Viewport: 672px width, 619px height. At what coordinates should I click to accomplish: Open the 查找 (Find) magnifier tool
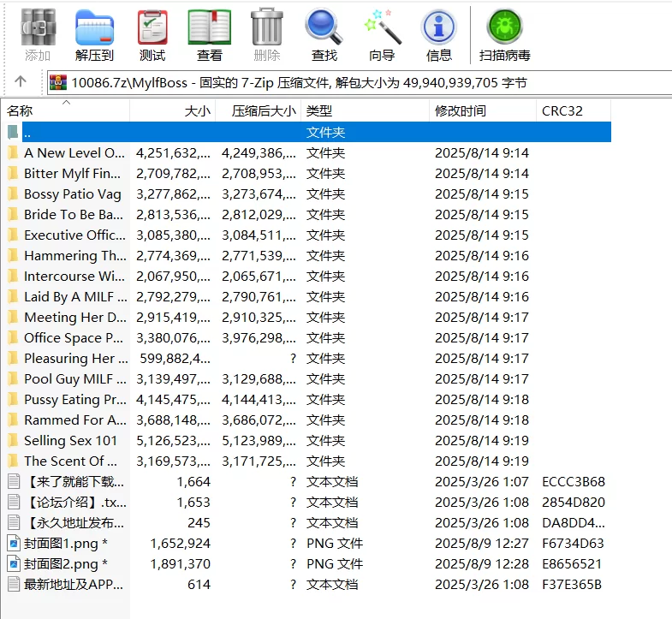(324, 27)
